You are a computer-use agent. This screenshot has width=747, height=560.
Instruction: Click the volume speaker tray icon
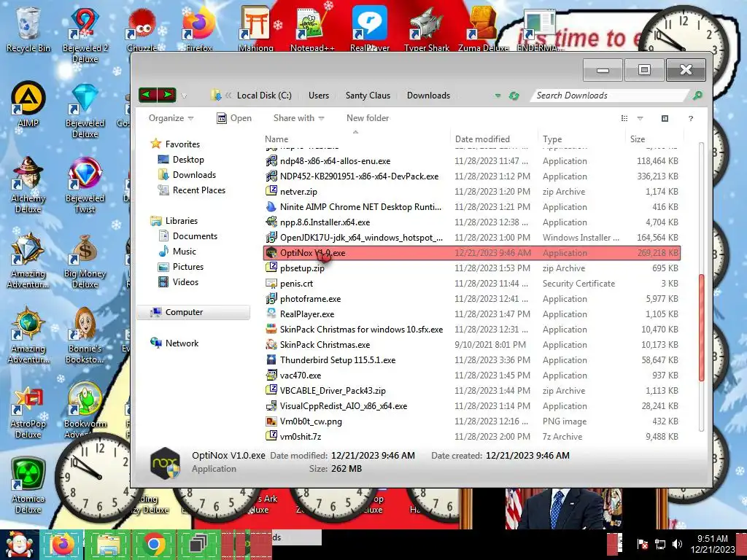tap(676, 544)
